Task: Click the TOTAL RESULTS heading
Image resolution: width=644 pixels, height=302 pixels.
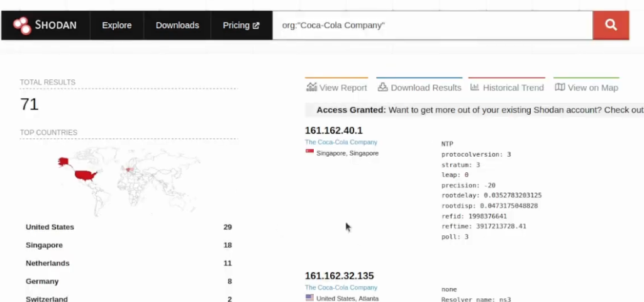Action: (48, 82)
